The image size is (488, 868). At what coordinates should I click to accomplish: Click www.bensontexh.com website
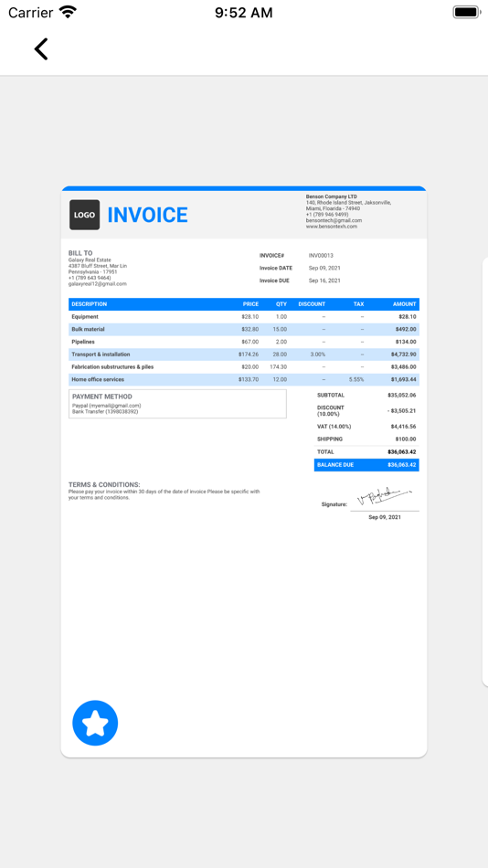click(x=331, y=227)
